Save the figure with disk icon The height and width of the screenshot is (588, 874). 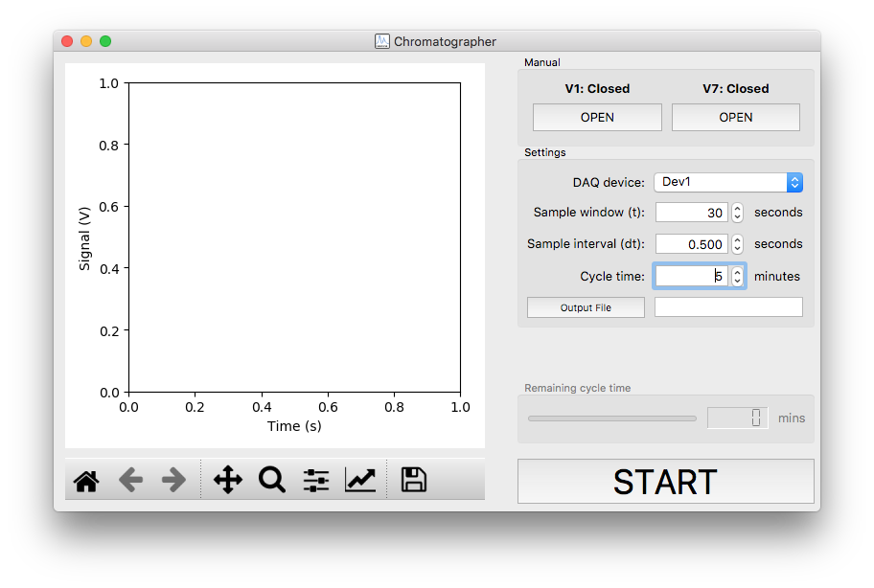[x=414, y=480]
